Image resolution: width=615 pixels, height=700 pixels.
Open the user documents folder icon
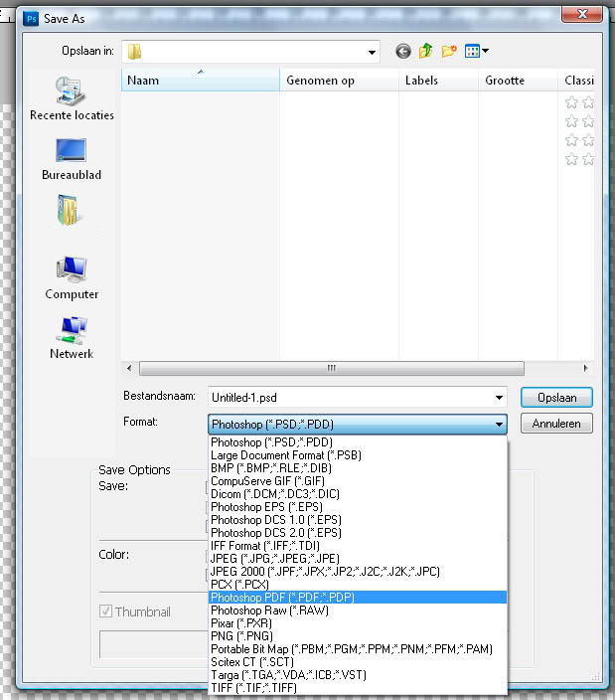[70, 210]
